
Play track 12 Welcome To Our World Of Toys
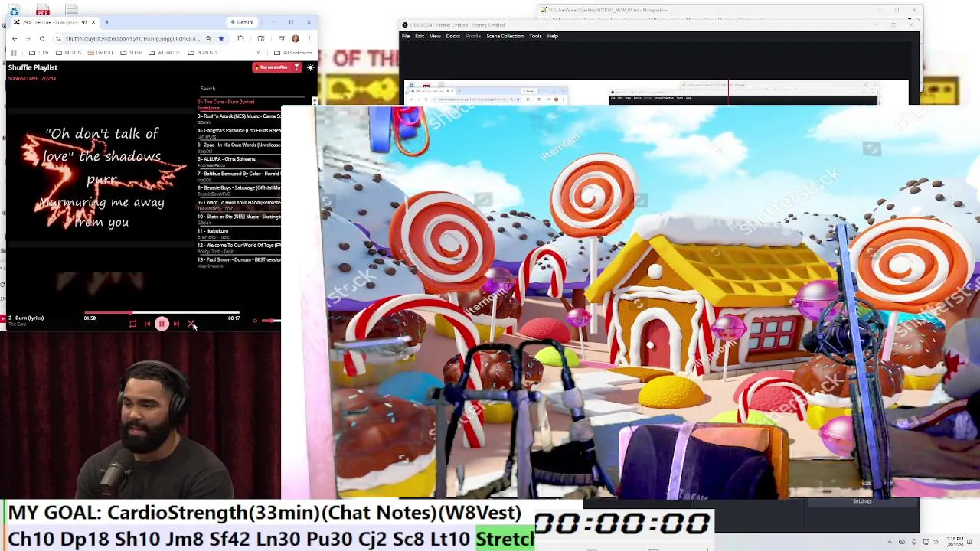(239, 247)
